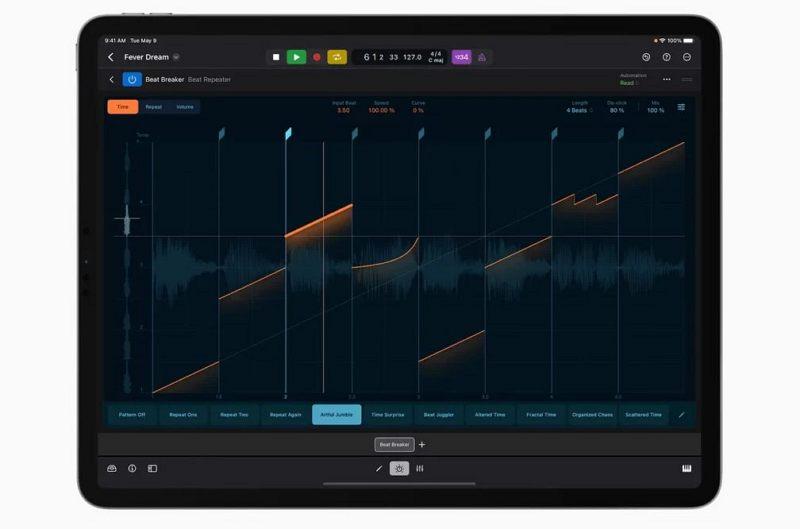Select the Altered Time pattern
The width and height of the screenshot is (800, 529).
[x=490, y=415]
